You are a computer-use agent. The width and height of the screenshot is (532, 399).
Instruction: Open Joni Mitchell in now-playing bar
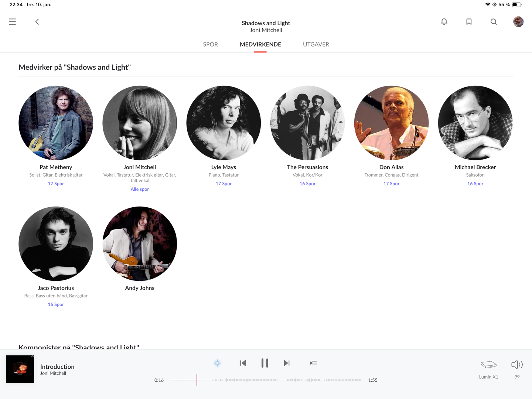[53, 374]
